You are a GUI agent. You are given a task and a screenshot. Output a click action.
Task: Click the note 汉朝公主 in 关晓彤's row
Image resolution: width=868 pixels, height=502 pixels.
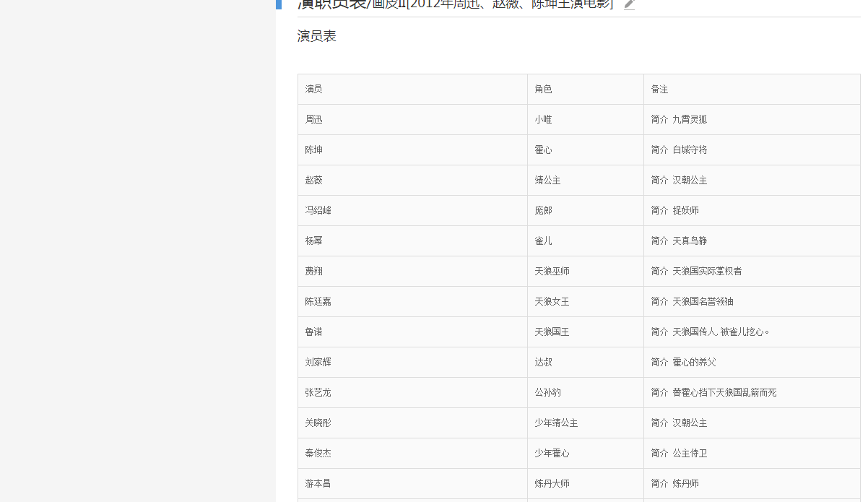coord(690,423)
